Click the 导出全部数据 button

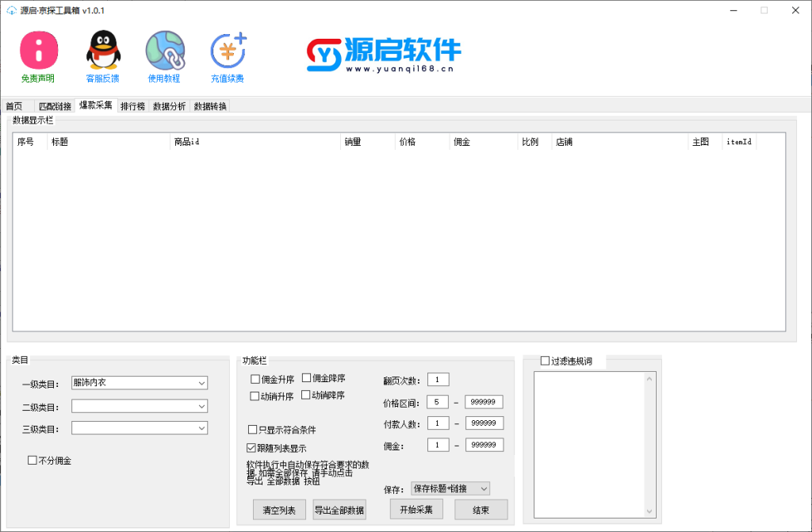point(339,510)
